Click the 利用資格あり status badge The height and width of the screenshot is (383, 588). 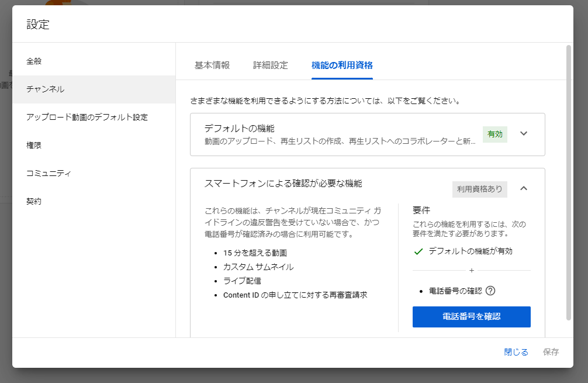(x=479, y=189)
